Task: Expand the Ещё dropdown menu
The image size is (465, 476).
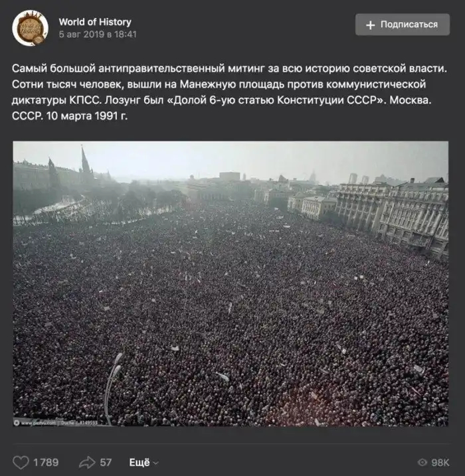Action: (139, 462)
